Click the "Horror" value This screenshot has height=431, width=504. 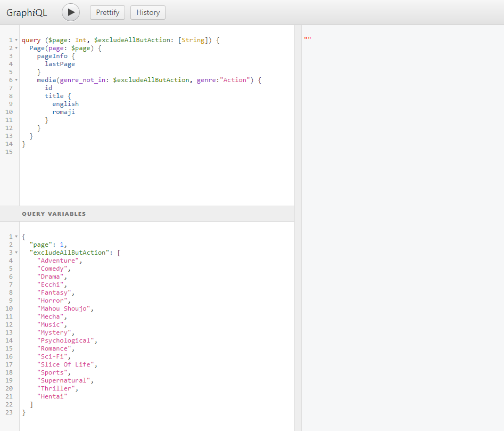click(52, 300)
